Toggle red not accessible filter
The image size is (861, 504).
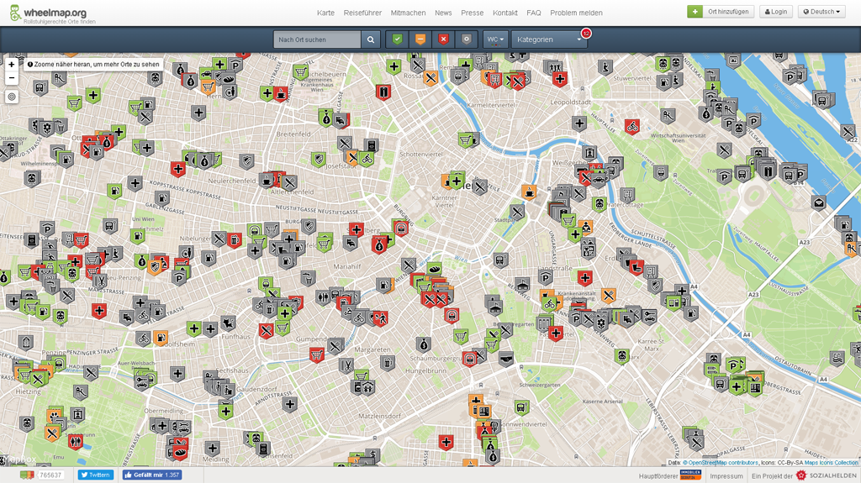(443, 39)
